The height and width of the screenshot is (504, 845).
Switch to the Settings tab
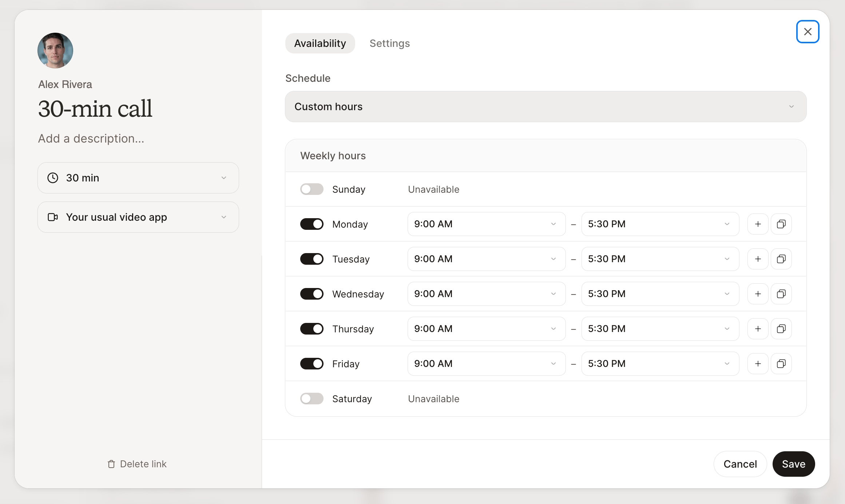tap(389, 43)
